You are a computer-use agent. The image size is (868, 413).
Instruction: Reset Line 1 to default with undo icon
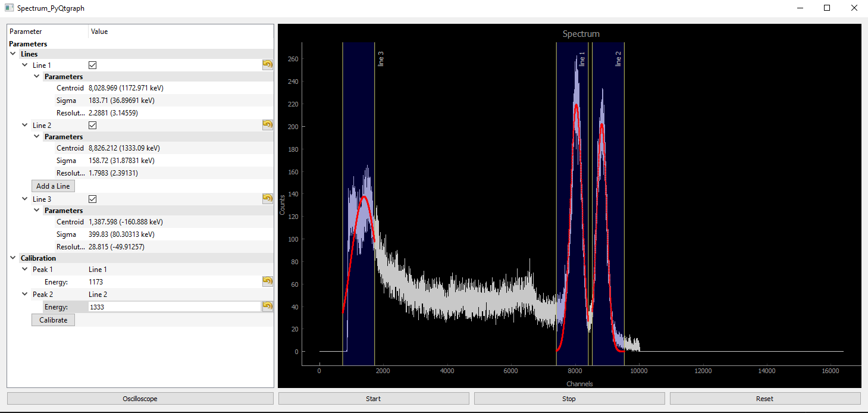[x=267, y=65]
